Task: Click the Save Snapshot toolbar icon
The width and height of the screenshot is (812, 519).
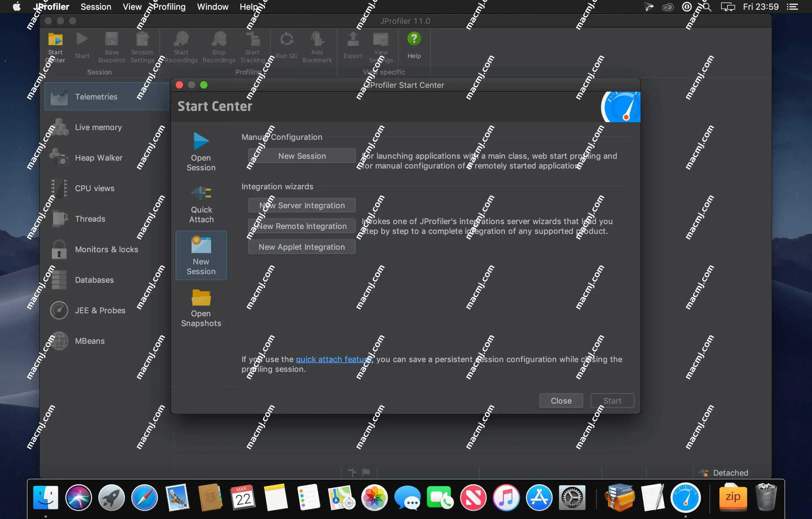Action: coord(112,39)
